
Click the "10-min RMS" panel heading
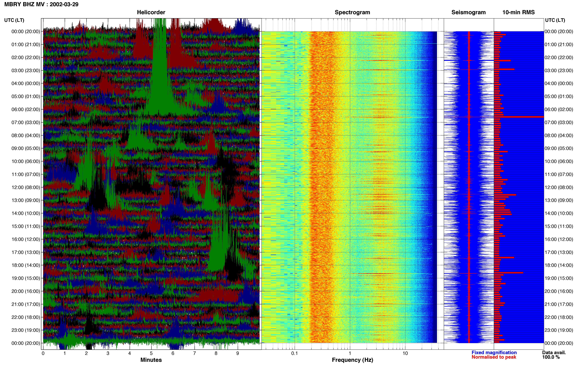point(518,12)
